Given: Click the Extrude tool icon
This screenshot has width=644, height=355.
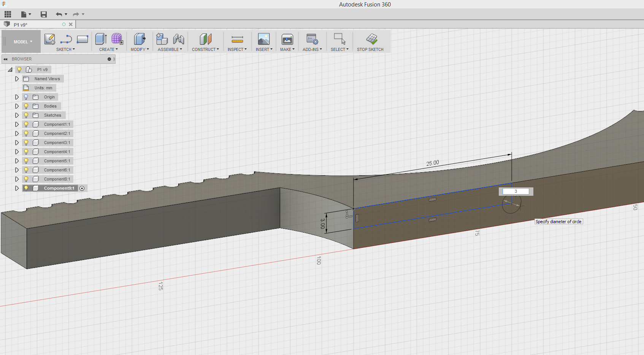Looking at the screenshot, I should 101,39.
